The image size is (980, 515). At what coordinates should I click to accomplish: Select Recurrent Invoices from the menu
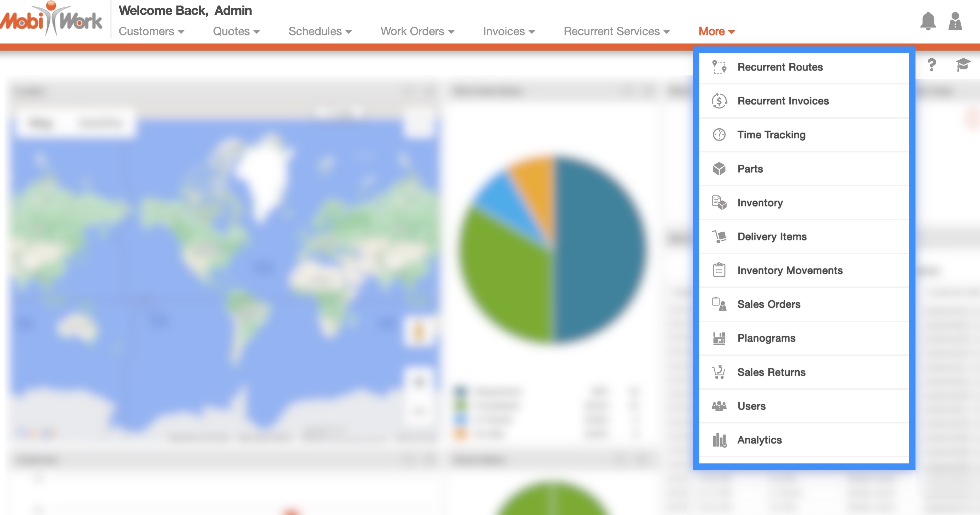[783, 101]
